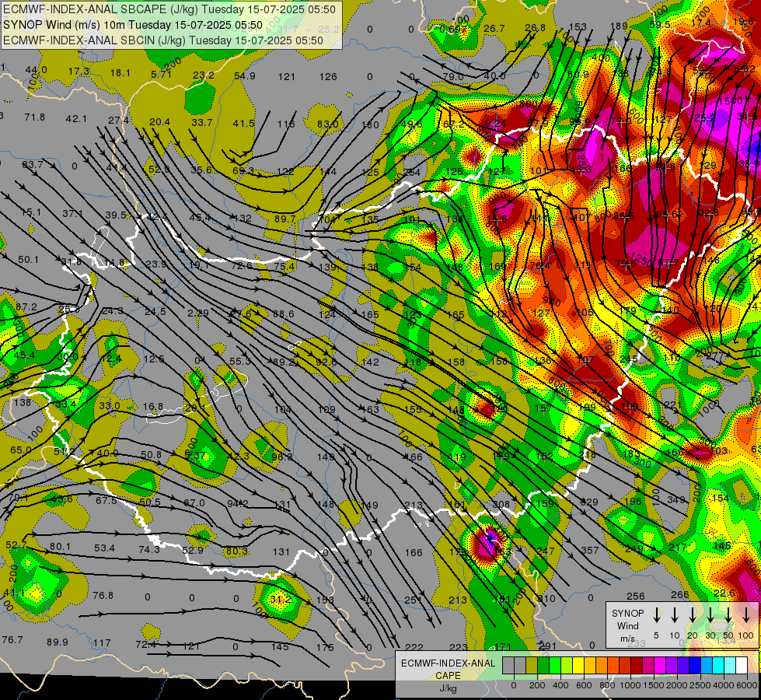Click the 'SYNOP' label in wind legend
The height and width of the screenshot is (700, 761).
pos(627,613)
